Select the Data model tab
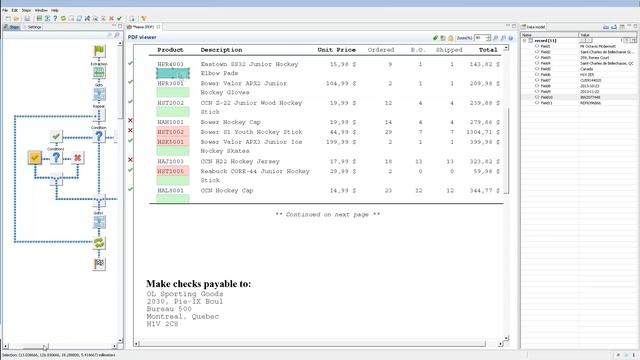The width and height of the screenshot is (640, 360). click(533, 27)
